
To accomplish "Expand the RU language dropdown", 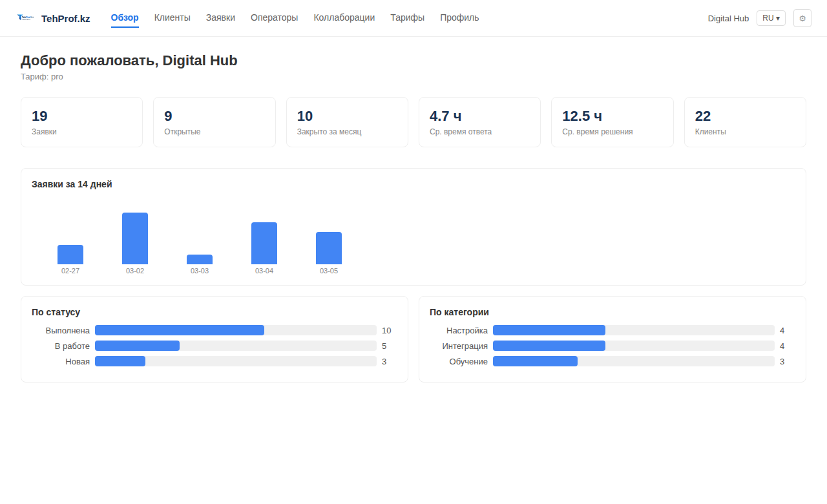I will (771, 18).
